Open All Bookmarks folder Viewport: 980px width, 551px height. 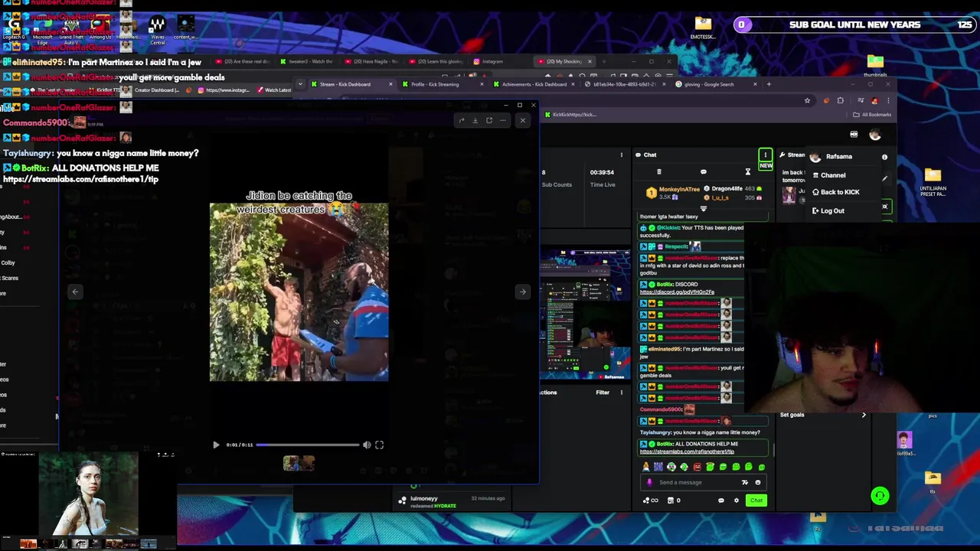pos(873,115)
